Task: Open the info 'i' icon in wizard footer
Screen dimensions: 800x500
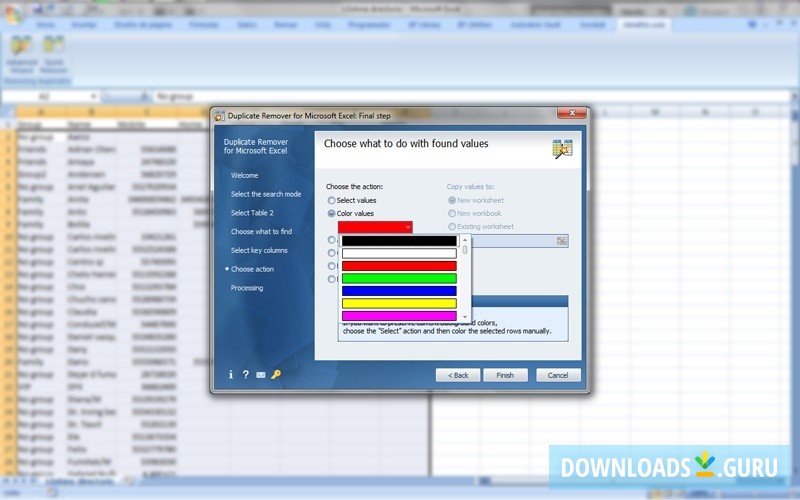Action: [x=231, y=374]
